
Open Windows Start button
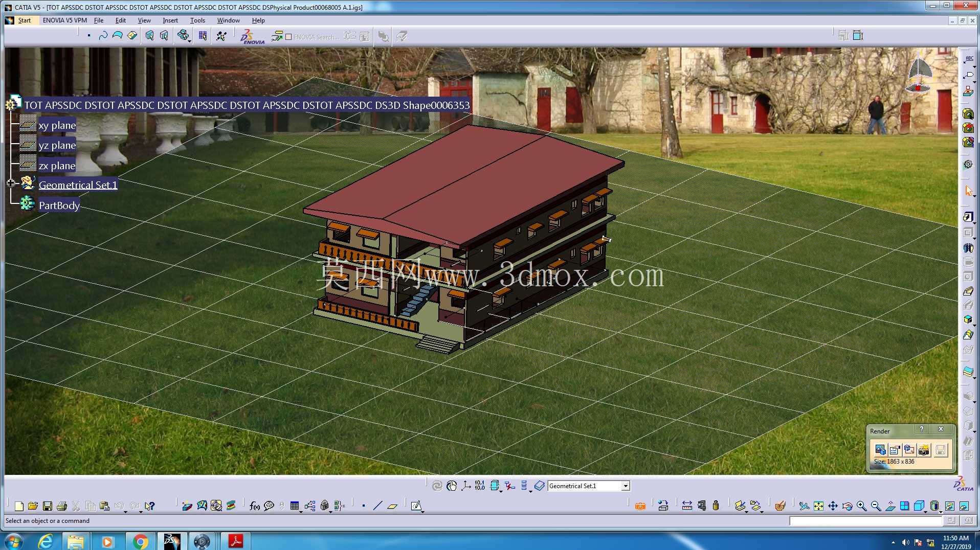click(x=14, y=541)
